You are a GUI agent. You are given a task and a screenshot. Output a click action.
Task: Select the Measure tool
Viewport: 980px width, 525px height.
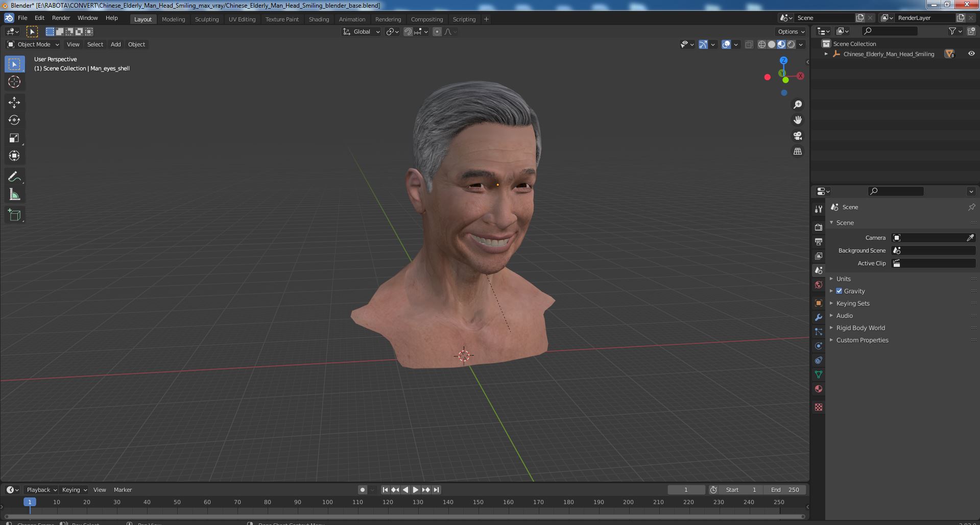(14, 195)
